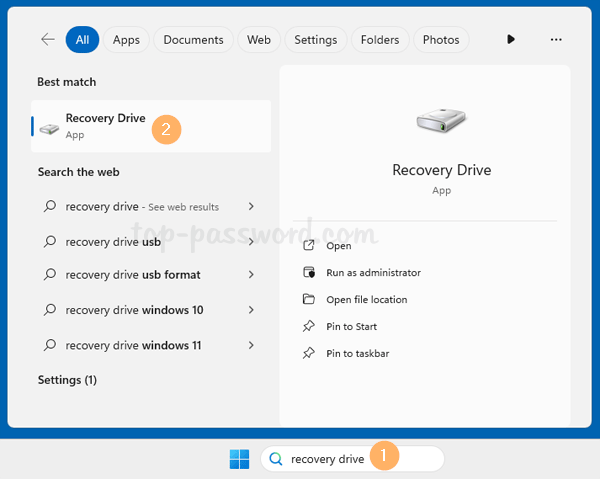Click the Windows Start logo on taskbar

240,459
